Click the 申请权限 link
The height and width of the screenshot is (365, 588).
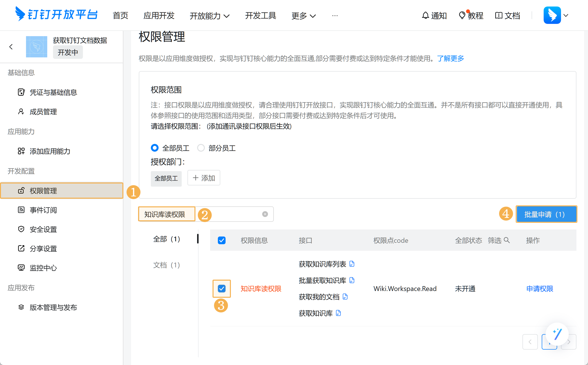coord(540,289)
